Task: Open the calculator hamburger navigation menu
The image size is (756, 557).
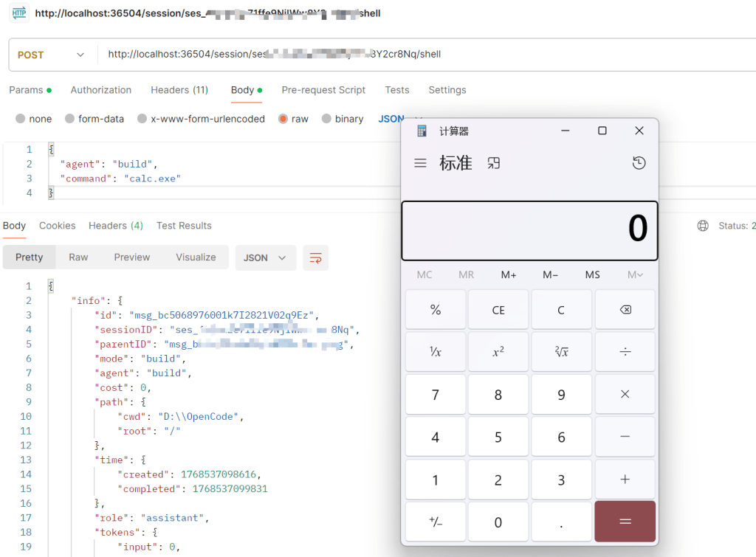Action: click(x=420, y=163)
